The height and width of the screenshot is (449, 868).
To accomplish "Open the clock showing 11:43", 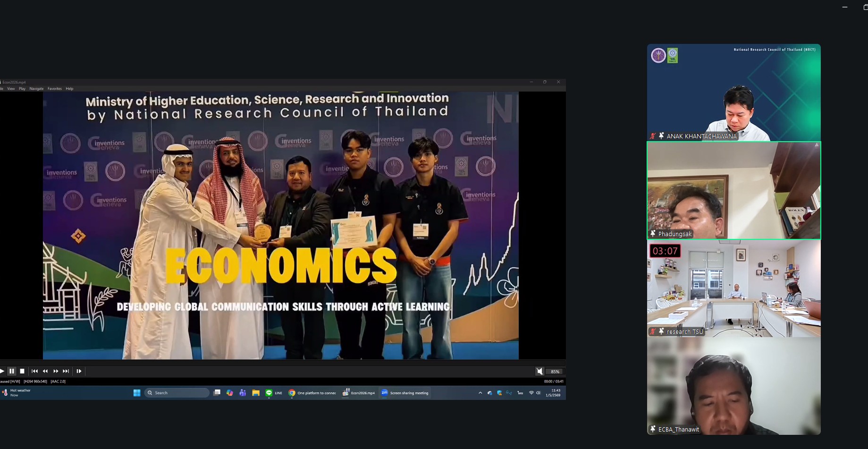I will click(x=553, y=393).
